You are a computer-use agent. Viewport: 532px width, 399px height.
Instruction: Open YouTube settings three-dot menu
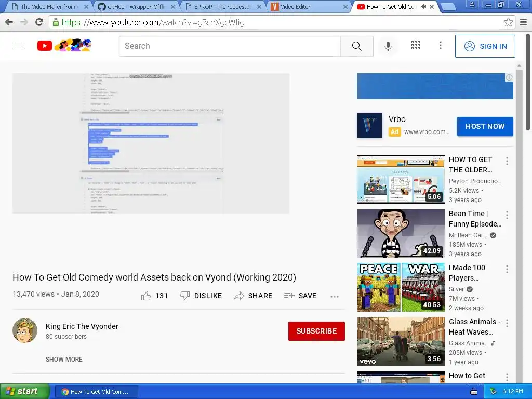point(441,45)
